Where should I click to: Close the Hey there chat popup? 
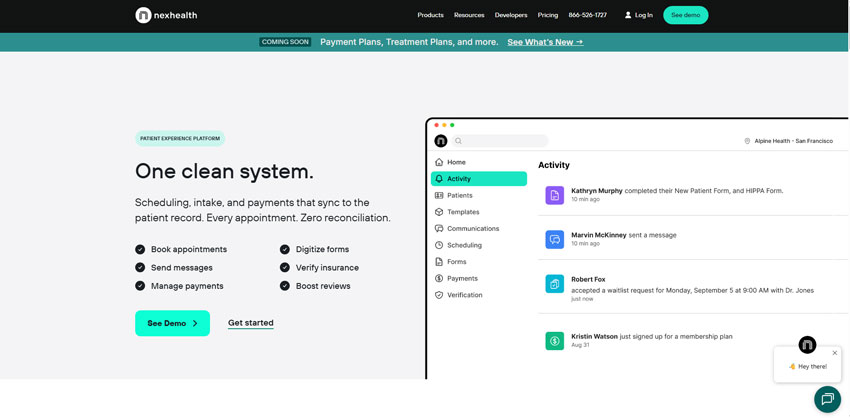click(x=835, y=353)
